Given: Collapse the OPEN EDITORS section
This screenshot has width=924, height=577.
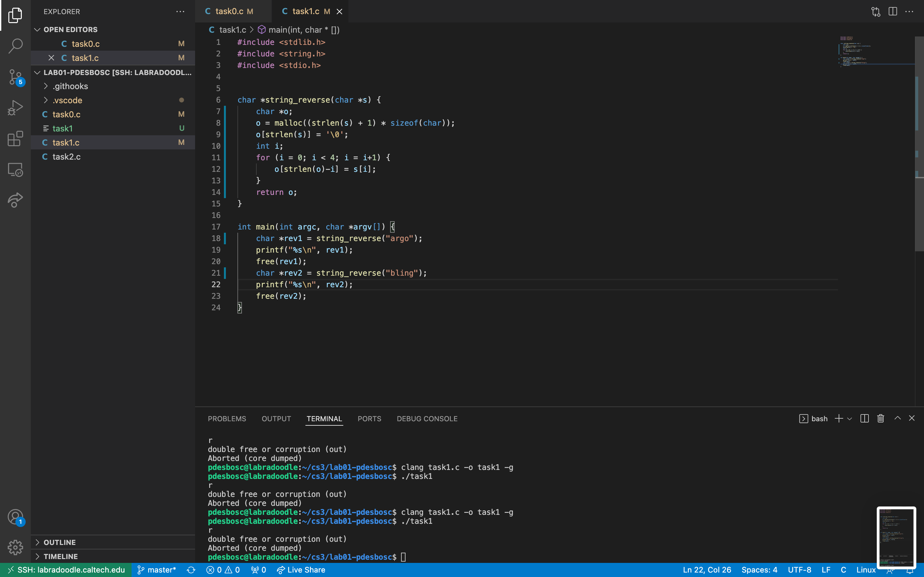Looking at the screenshot, I should click(x=70, y=29).
